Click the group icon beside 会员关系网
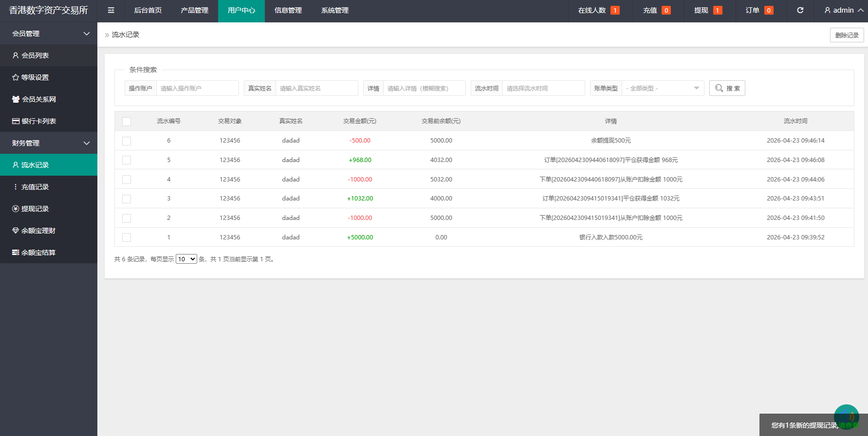 pyautogui.click(x=16, y=99)
